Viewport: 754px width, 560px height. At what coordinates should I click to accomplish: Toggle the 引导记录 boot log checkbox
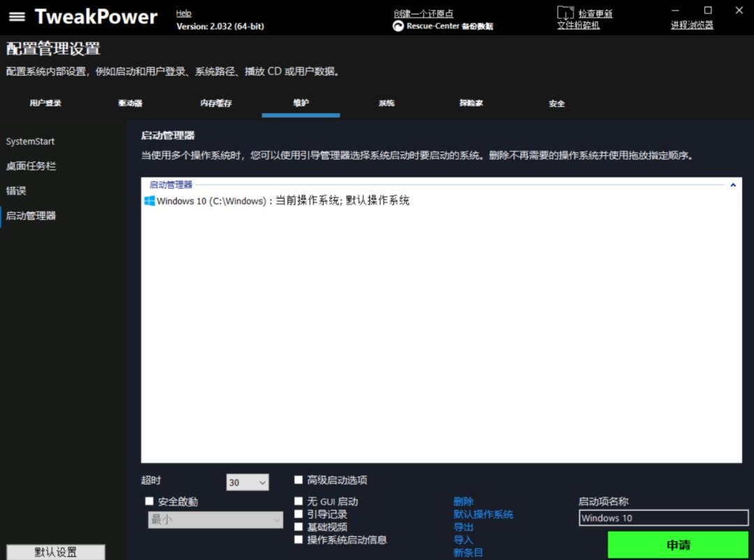tap(298, 513)
